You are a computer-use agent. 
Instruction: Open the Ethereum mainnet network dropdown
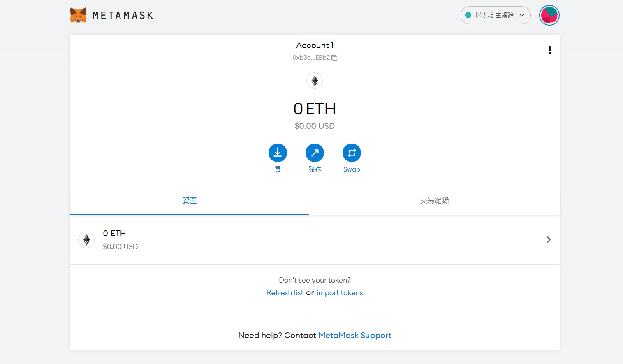pos(496,15)
